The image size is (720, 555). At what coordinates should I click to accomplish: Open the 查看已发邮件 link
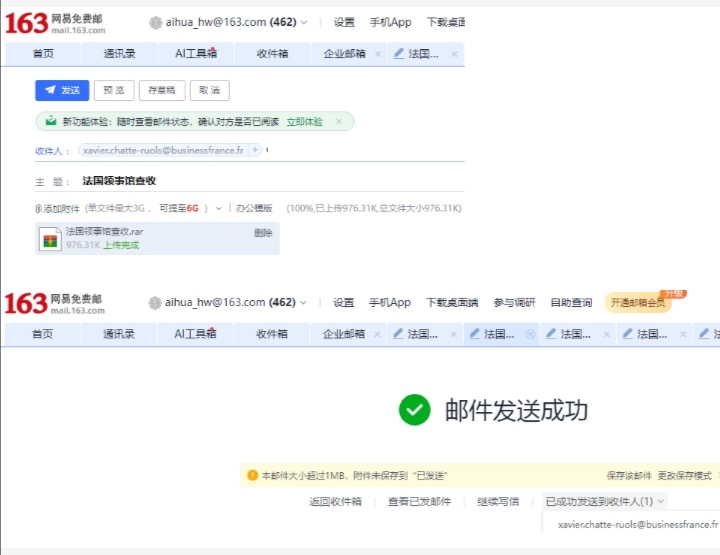[419, 502]
